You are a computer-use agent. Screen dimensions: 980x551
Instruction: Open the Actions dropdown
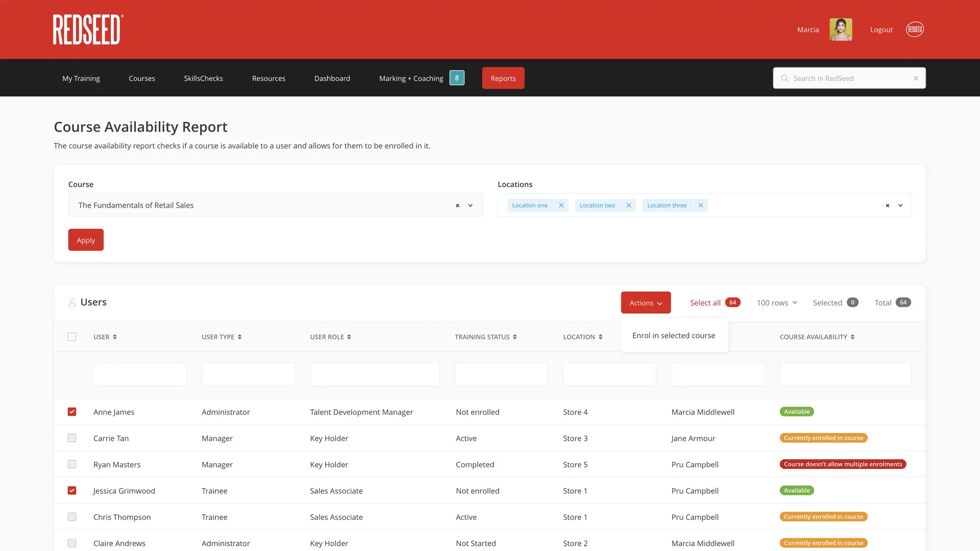point(645,302)
